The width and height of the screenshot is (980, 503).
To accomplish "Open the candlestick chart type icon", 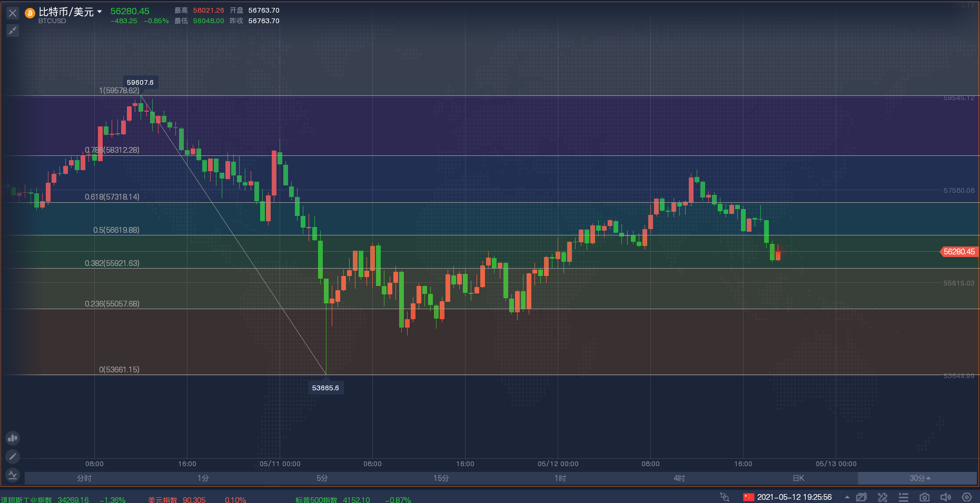I will [13, 438].
